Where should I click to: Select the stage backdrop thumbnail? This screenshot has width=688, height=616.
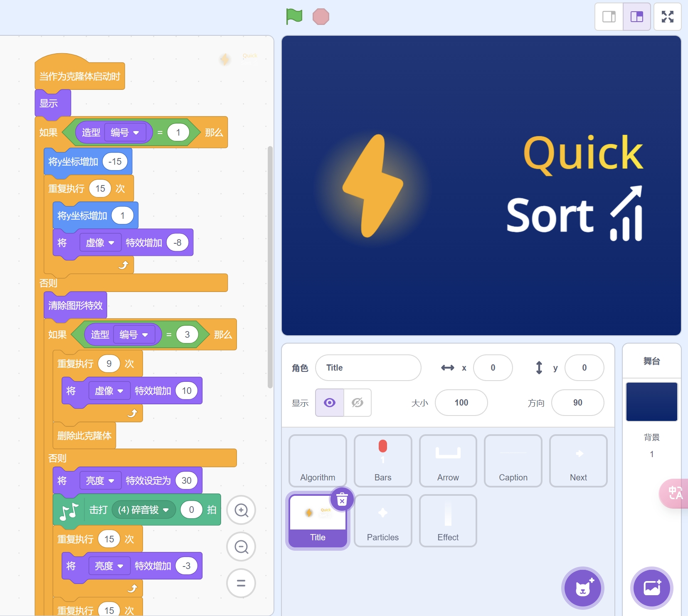click(651, 402)
